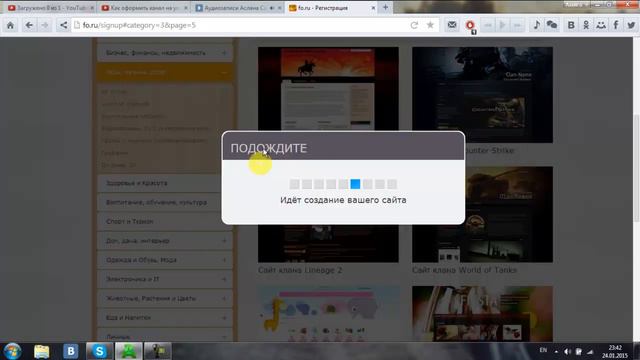The width and height of the screenshot is (640, 360).
Task: Open the music note toolbar icon
Action: (536, 25)
